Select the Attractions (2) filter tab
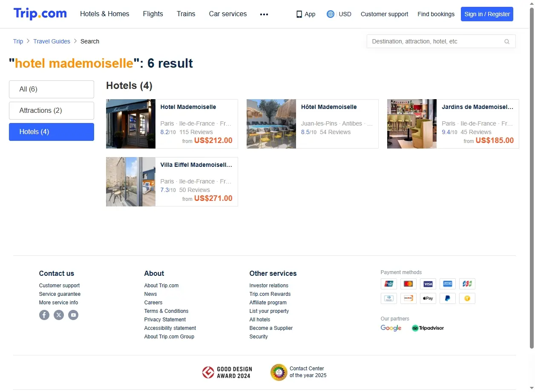535x392 pixels. coord(52,111)
